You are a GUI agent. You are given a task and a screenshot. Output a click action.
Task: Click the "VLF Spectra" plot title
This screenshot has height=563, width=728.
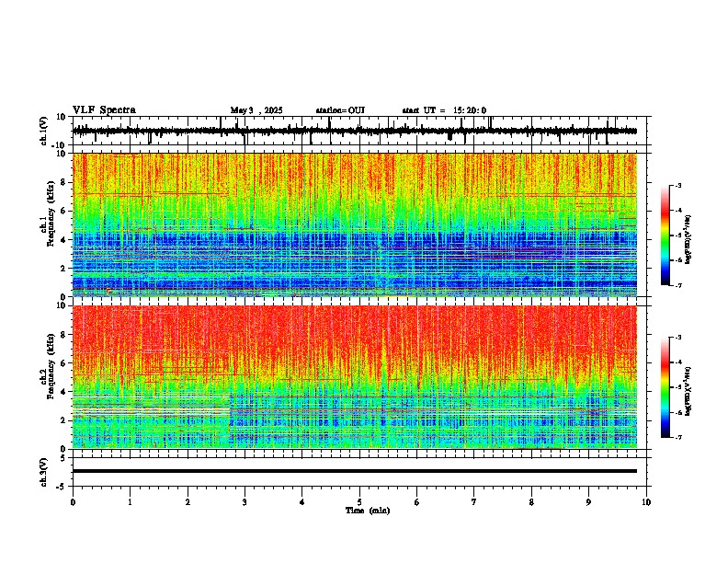[104, 110]
